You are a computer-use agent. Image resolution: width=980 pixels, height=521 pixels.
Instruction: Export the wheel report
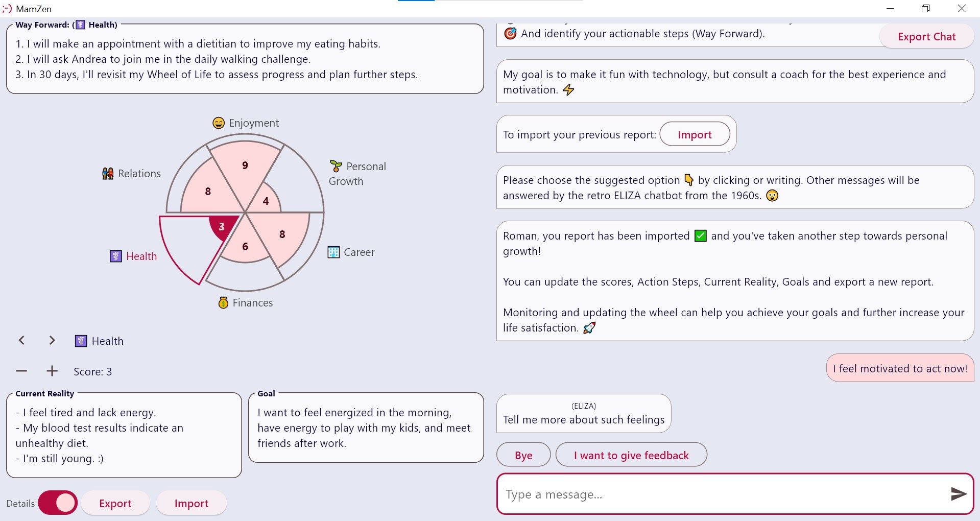pyautogui.click(x=115, y=504)
